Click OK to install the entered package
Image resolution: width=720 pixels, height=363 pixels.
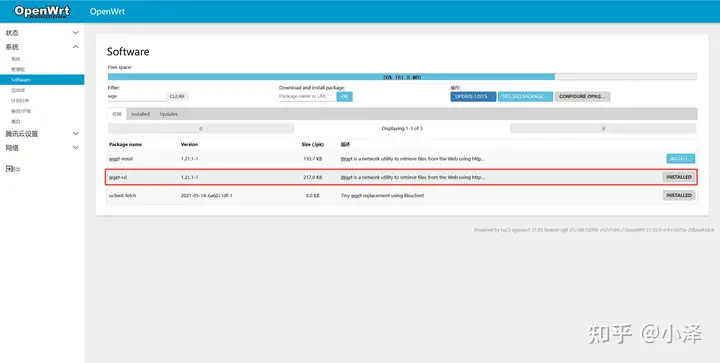344,96
